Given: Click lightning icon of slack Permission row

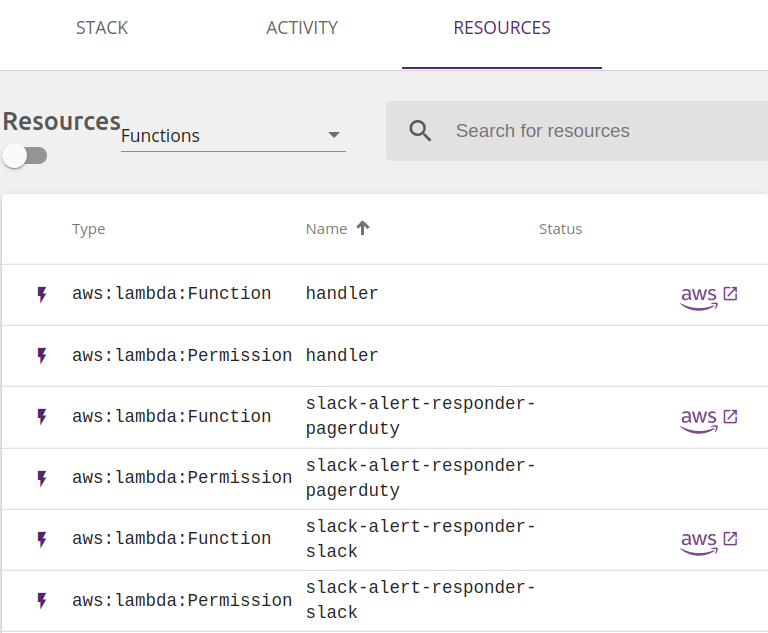Looking at the screenshot, I should click(42, 601).
